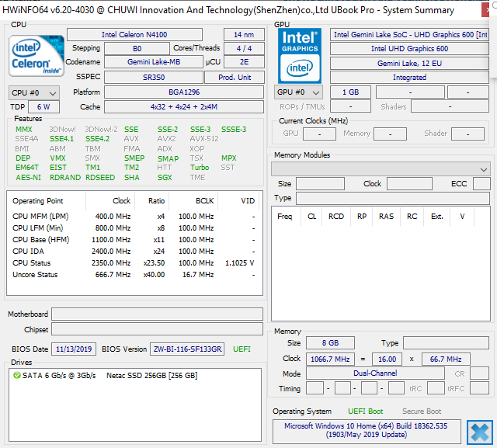Select the CPU Status row
Screen dimensions: 497x448
(134, 263)
